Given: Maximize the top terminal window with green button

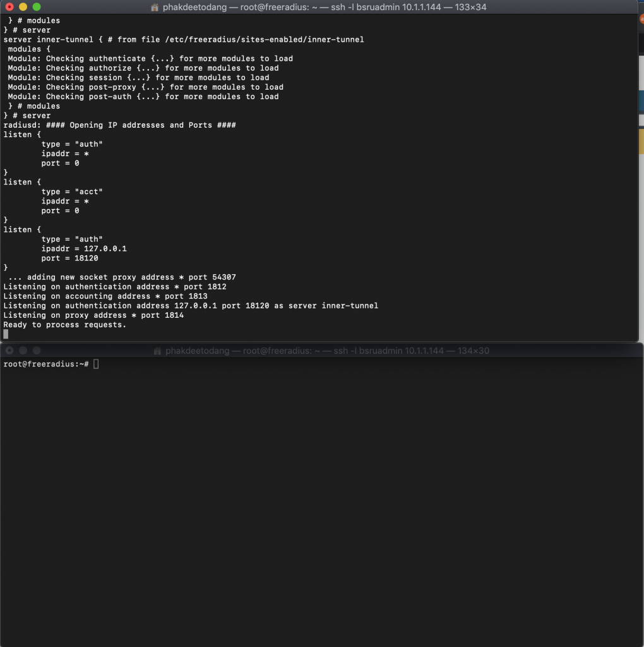Looking at the screenshot, I should (37, 6).
